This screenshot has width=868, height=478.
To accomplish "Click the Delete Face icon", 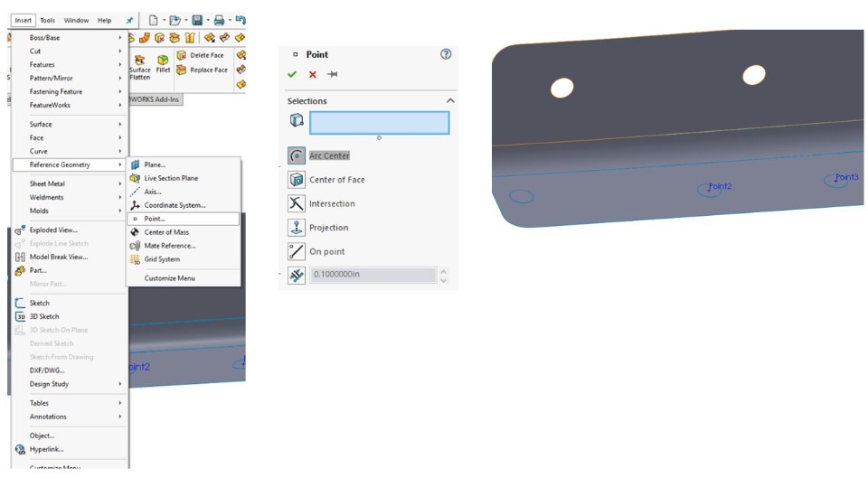I will point(182,55).
